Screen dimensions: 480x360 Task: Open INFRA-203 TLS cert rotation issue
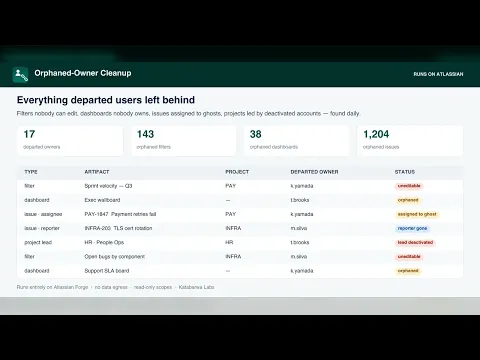click(x=118, y=228)
